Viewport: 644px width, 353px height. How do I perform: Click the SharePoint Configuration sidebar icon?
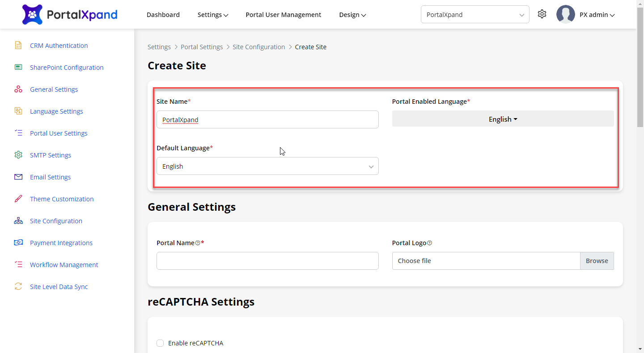pyautogui.click(x=18, y=67)
